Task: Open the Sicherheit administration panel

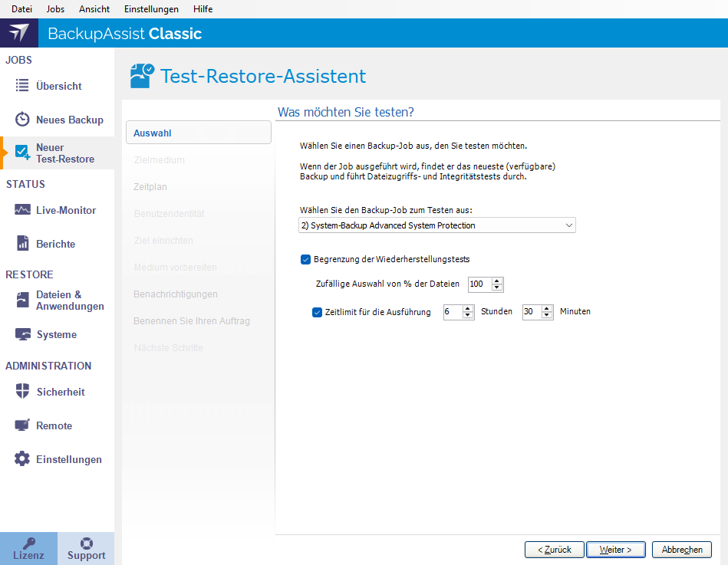Action: pyautogui.click(x=62, y=392)
